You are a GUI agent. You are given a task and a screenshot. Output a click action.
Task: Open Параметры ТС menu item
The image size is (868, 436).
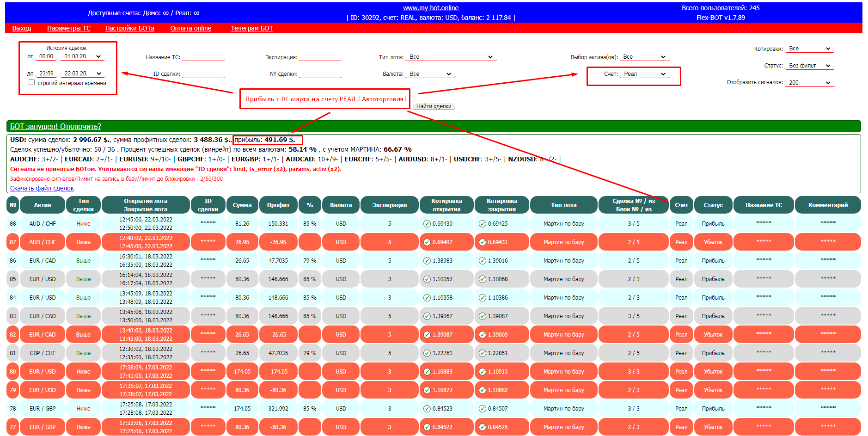point(69,28)
